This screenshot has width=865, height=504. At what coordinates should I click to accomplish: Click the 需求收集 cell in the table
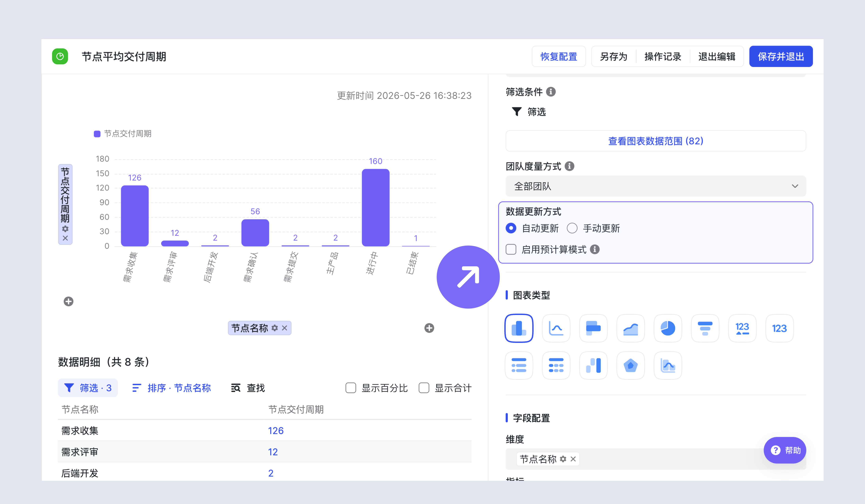pos(80,431)
